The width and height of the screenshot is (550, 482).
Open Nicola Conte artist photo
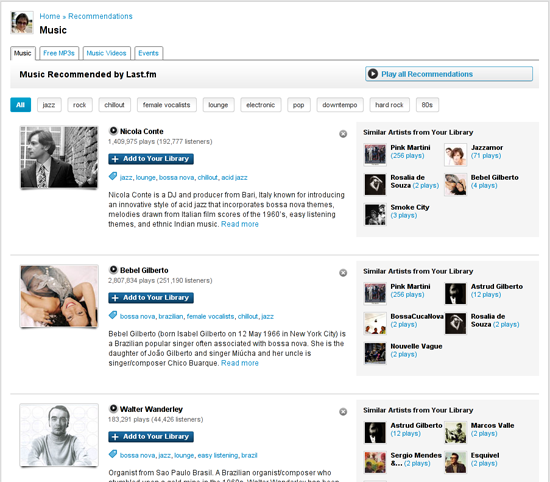point(59,157)
